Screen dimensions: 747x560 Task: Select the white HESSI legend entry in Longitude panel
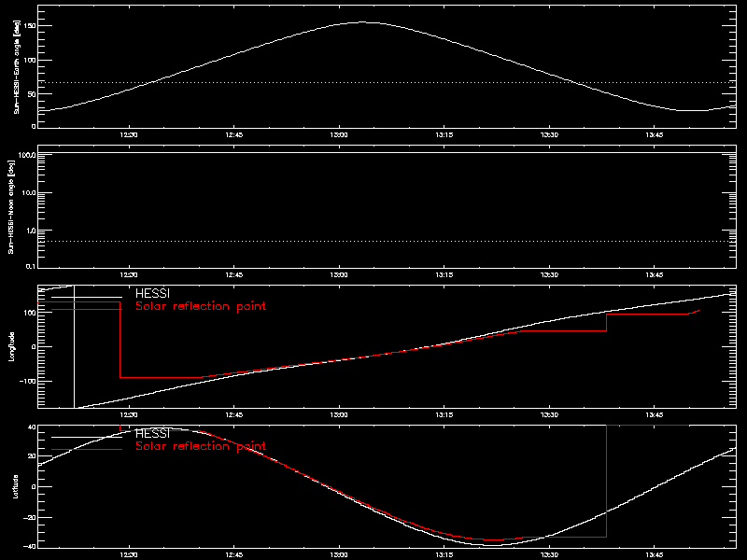click(x=152, y=293)
